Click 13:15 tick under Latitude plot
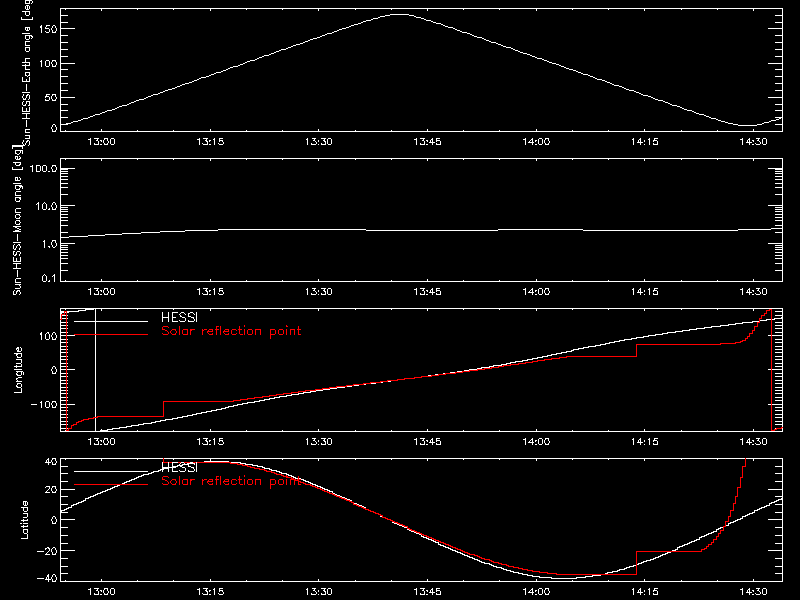Image resolution: width=800 pixels, height=600 pixels. 210,592
